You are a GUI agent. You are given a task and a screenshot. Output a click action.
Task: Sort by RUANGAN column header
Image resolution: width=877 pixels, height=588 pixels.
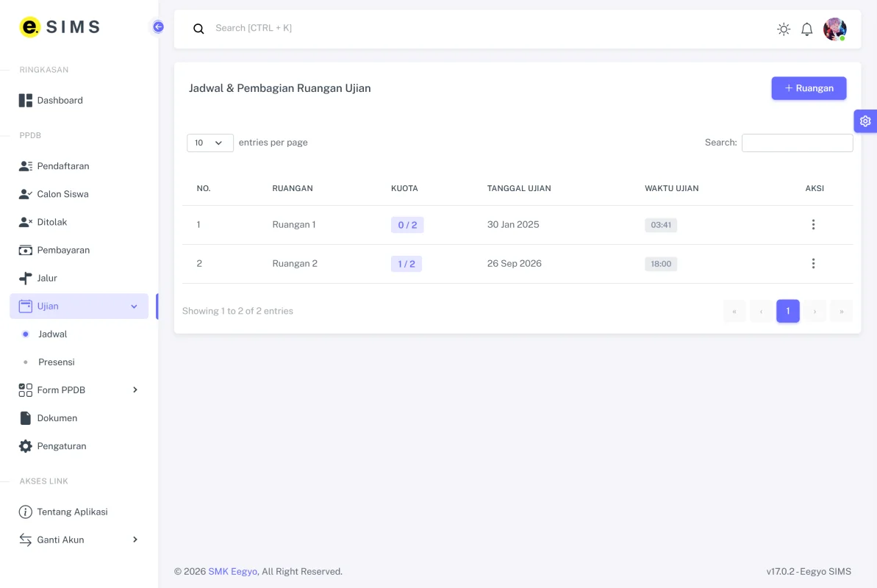tap(293, 189)
